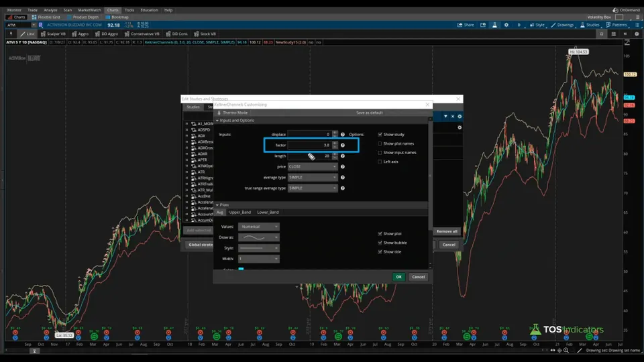Image resolution: width=644 pixels, height=362 pixels.
Task: Open the Drawings tools menu
Action: pyautogui.click(x=562, y=25)
